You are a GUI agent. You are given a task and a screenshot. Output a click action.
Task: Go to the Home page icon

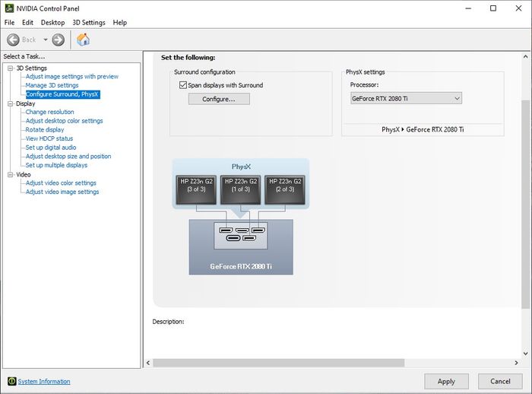click(83, 40)
